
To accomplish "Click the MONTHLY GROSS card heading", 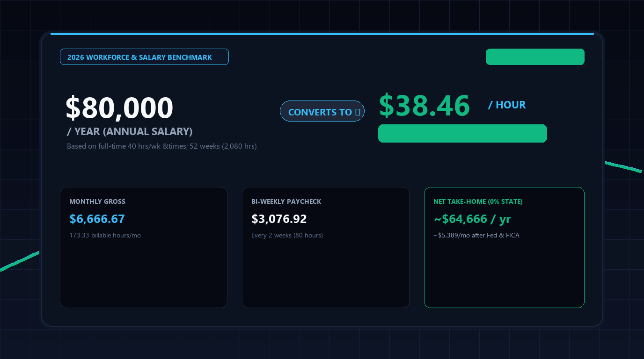I will tap(97, 201).
